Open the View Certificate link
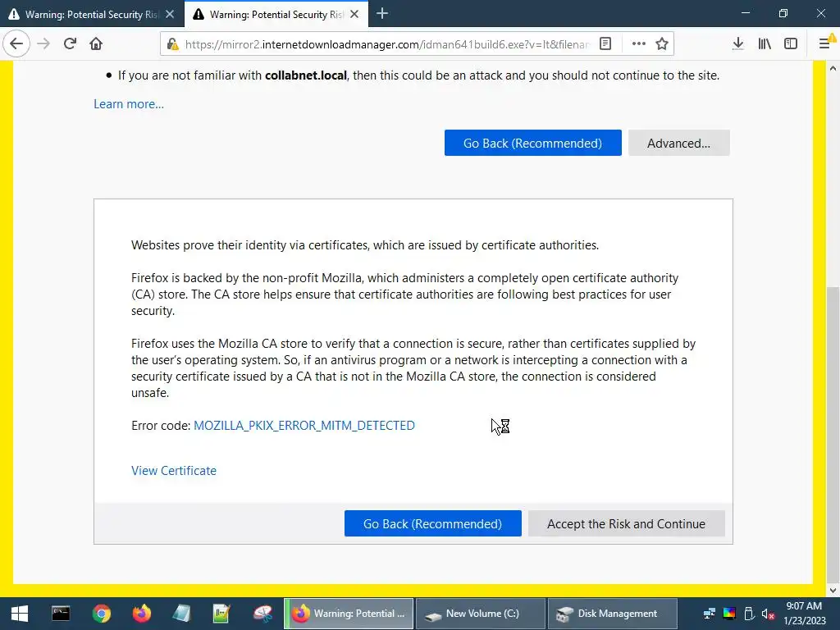 174,470
